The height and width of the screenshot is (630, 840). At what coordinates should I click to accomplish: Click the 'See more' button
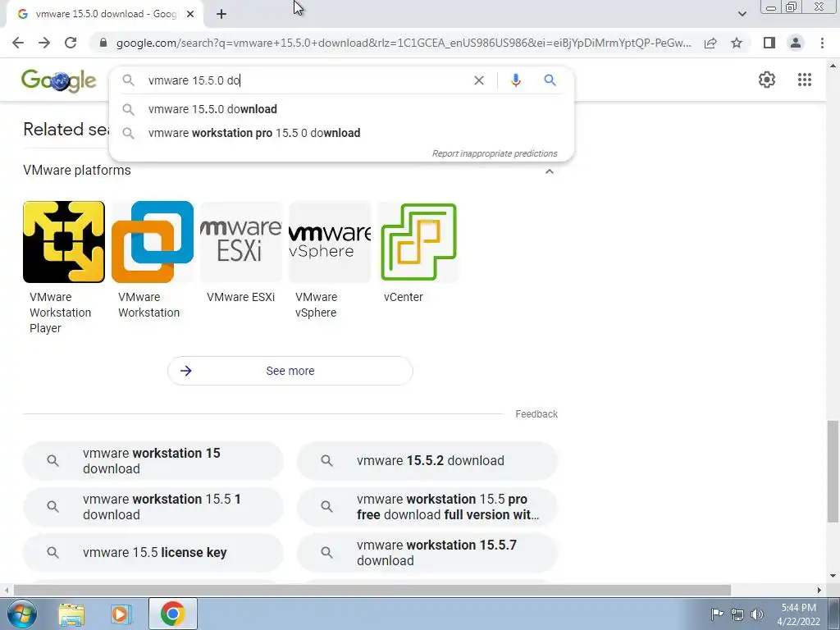coord(290,371)
